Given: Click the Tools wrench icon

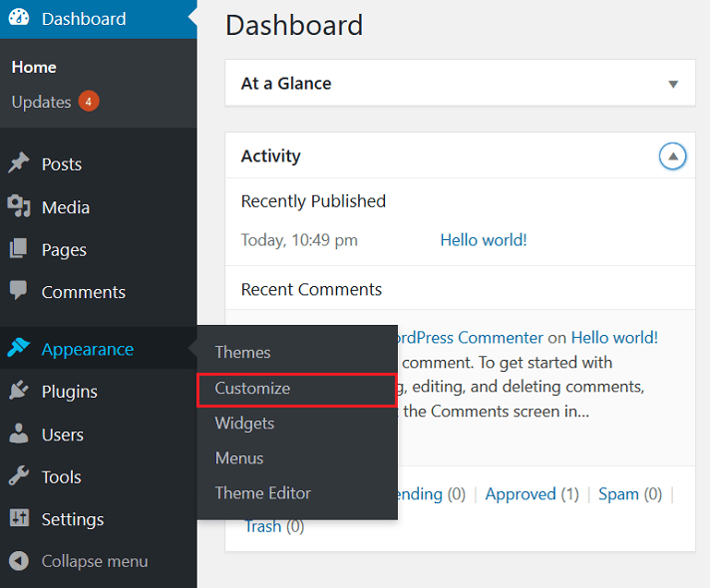Looking at the screenshot, I should click(19, 477).
